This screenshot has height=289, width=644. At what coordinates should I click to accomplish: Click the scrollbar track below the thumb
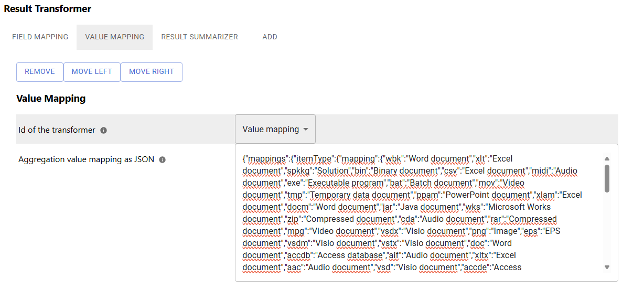click(x=607, y=228)
